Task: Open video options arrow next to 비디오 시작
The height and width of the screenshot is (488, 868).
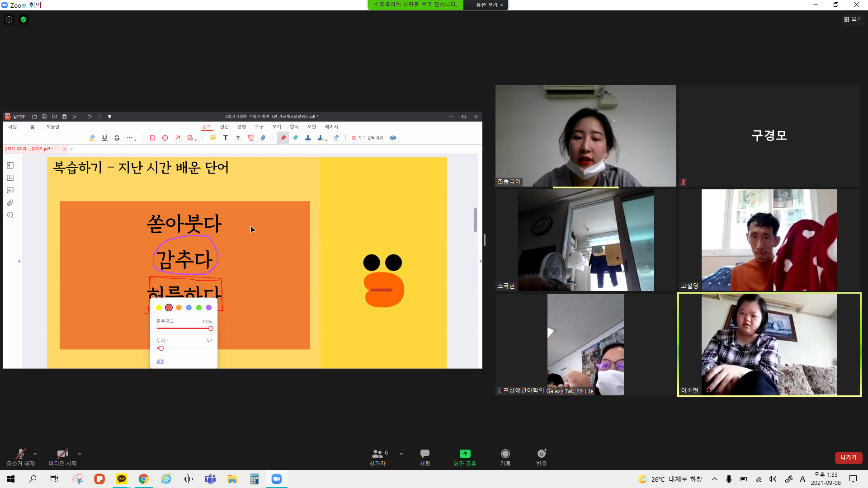Action: (80, 454)
